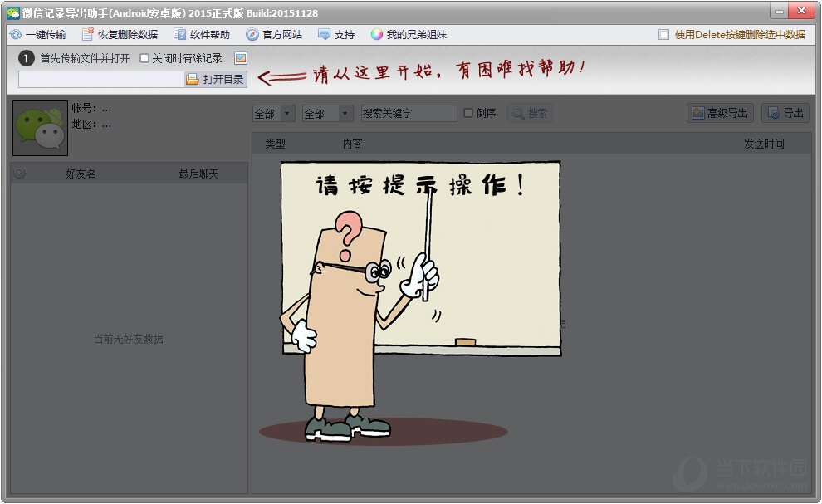Click the app icon in title bar
The height and width of the screenshot is (504, 822).
pos(13,12)
